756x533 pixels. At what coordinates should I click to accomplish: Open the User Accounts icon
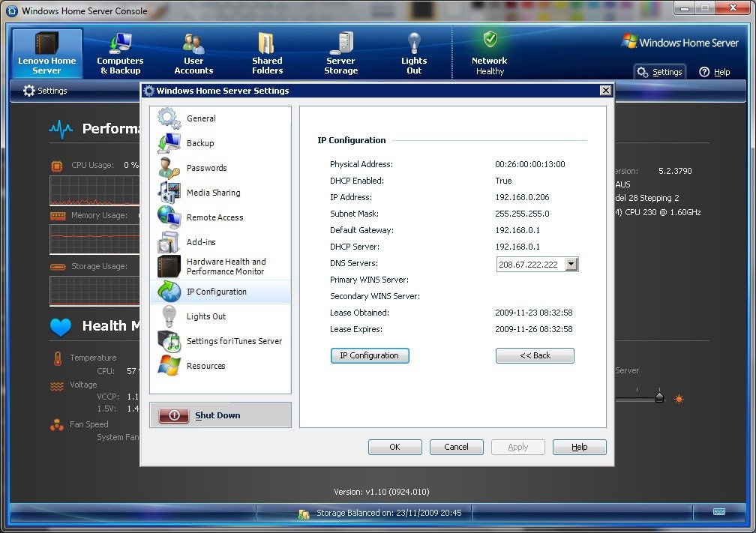(193, 43)
